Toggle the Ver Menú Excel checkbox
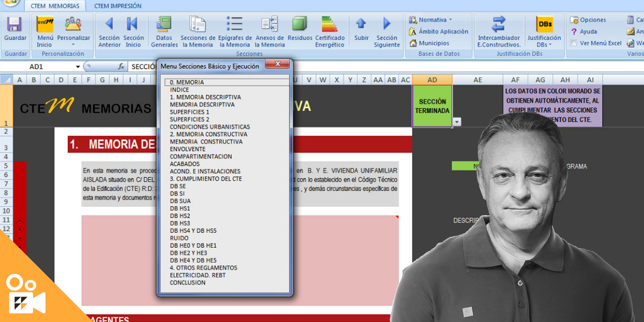The width and height of the screenshot is (644, 322). coord(574,43)
